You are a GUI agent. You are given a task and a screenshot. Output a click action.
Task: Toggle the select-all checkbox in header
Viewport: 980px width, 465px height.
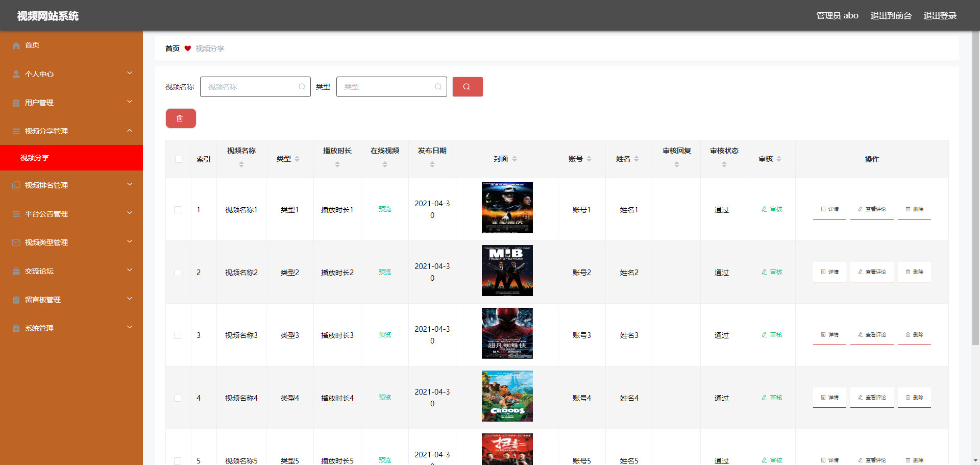click(179, 159)
